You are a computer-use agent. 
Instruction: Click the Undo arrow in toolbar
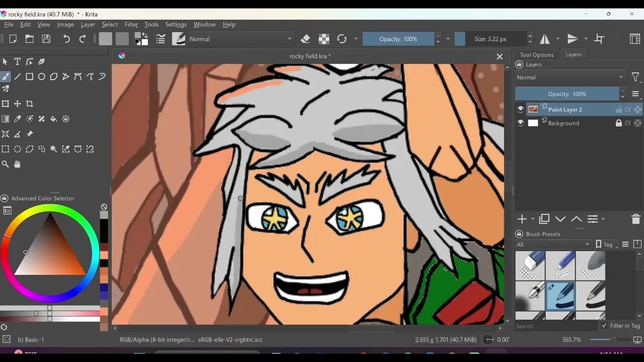click(66, 39)
